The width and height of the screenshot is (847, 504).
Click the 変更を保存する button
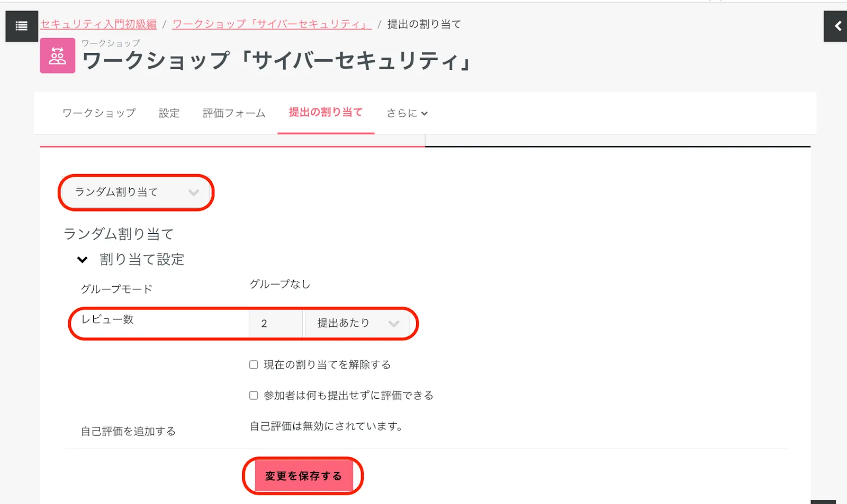pos(303,476)
